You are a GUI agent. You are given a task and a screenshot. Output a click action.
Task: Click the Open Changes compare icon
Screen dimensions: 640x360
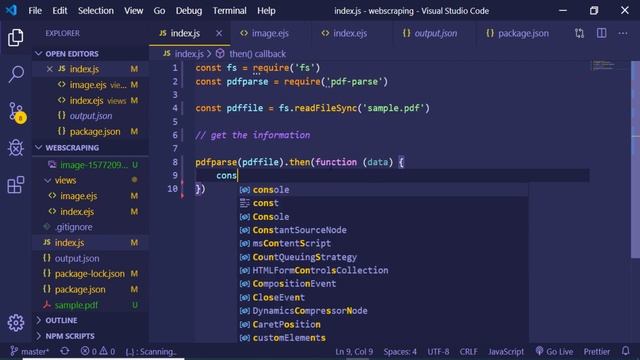point(579,33)
